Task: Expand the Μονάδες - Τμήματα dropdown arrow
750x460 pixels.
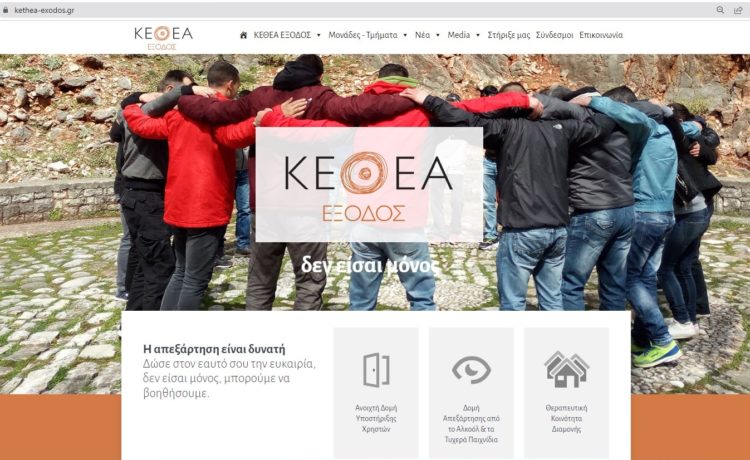Action: [x=405, y=35]
